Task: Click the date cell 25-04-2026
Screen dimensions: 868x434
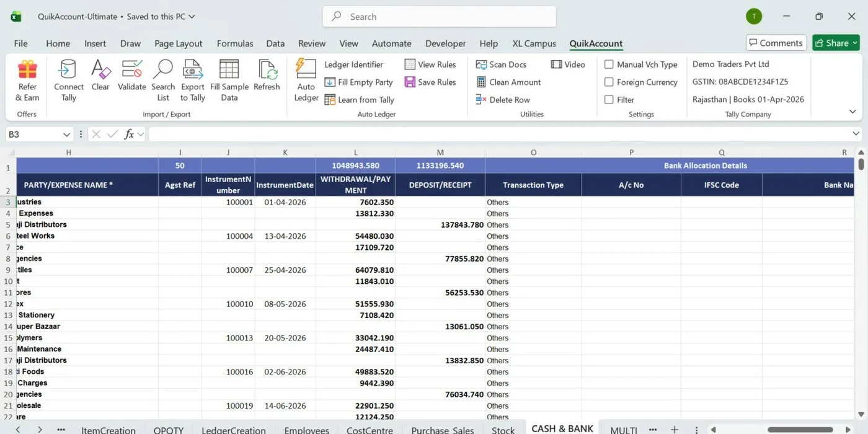Action: tap(285, 270)
